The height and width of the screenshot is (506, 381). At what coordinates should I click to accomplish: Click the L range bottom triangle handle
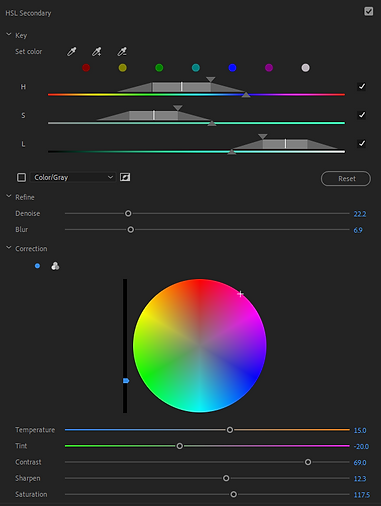coord(232,152)
